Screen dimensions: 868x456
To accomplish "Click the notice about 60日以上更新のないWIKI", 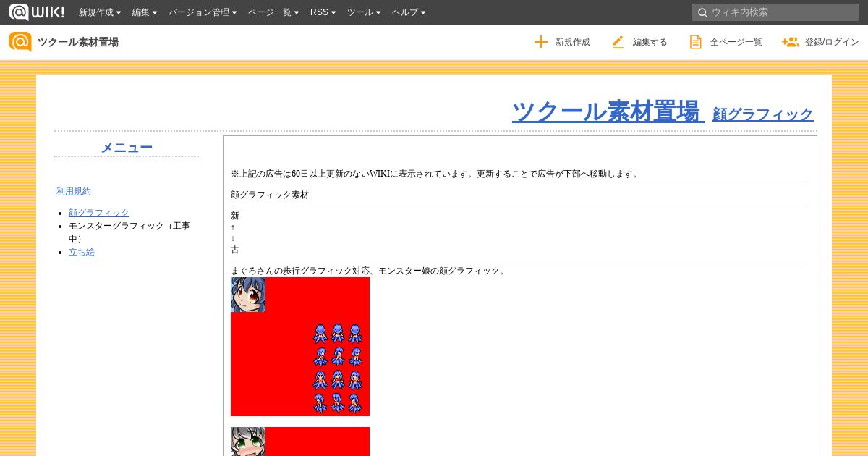I will pyautogui.click(x=435, y=174).
